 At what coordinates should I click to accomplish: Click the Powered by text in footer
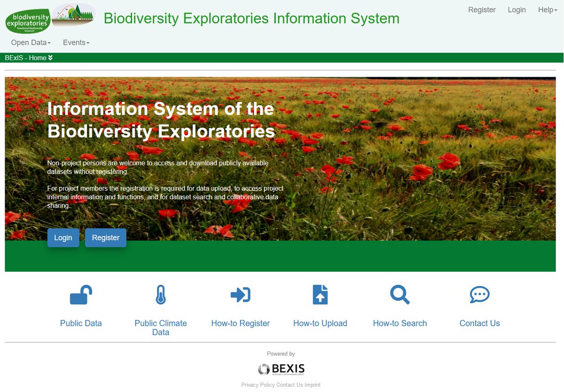[281, 354]
